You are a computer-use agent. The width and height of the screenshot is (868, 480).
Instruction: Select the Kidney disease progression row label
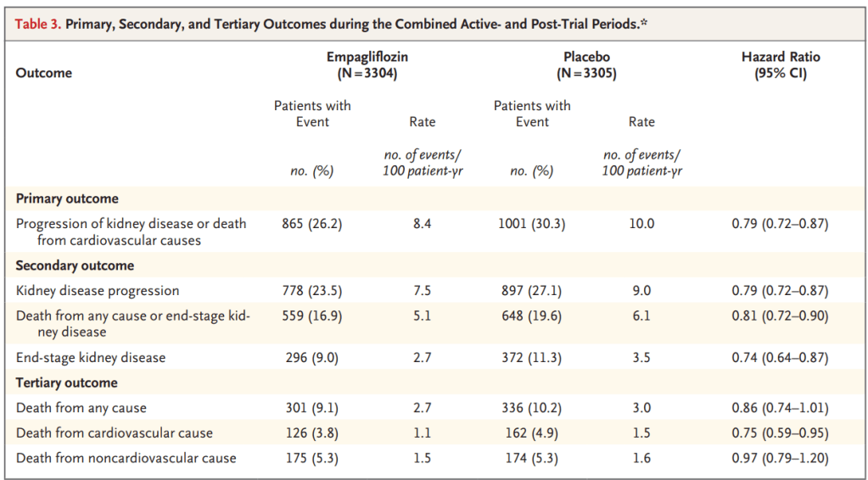tap(98, 291)
